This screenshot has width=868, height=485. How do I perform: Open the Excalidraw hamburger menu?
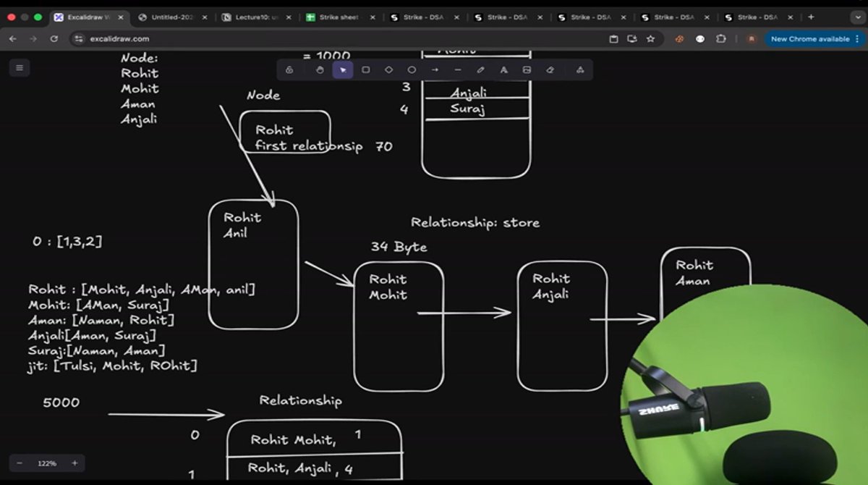(20, 68)
